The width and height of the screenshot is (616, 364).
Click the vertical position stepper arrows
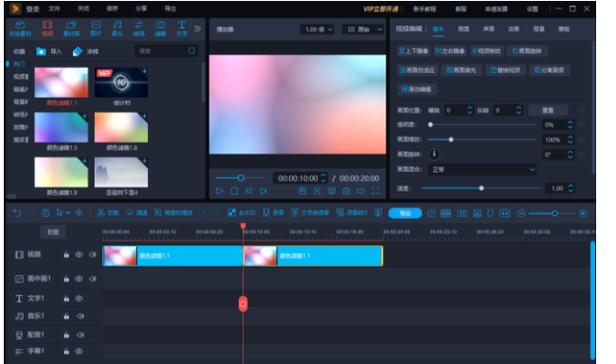click(519, 110)
